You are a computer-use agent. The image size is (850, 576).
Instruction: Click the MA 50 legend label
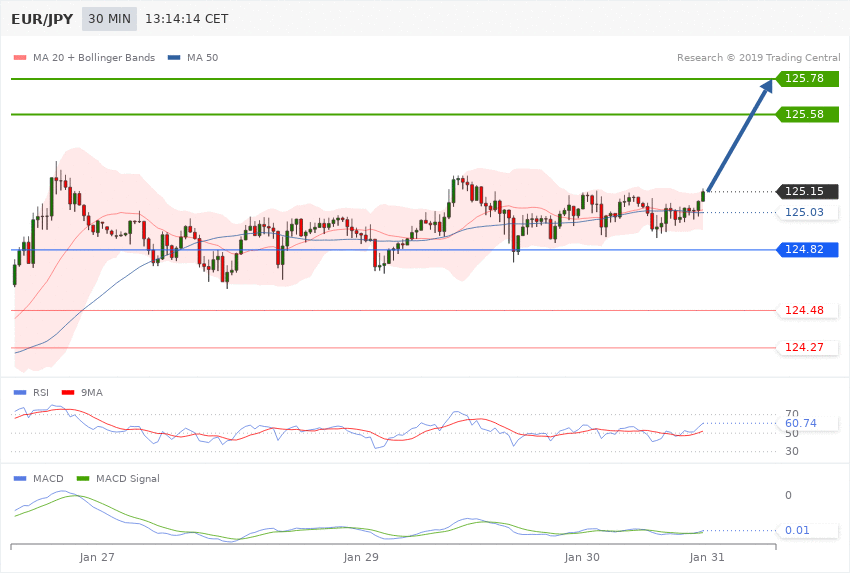point(202,58)
